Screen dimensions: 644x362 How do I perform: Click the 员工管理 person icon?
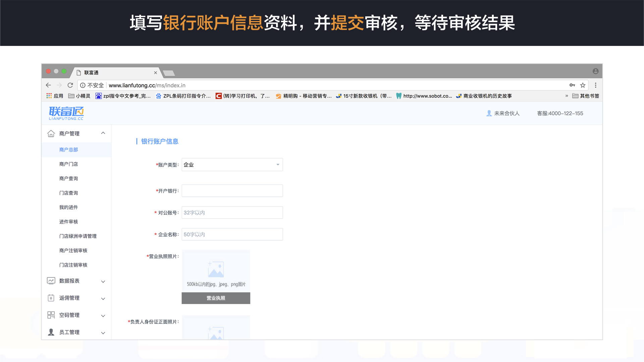51,332
